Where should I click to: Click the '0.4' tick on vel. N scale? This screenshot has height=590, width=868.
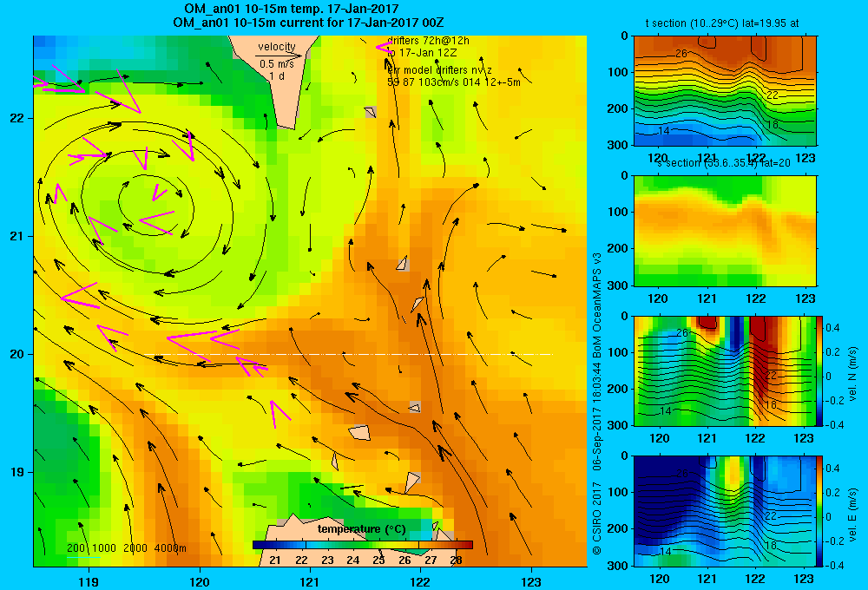click(833, 328)
